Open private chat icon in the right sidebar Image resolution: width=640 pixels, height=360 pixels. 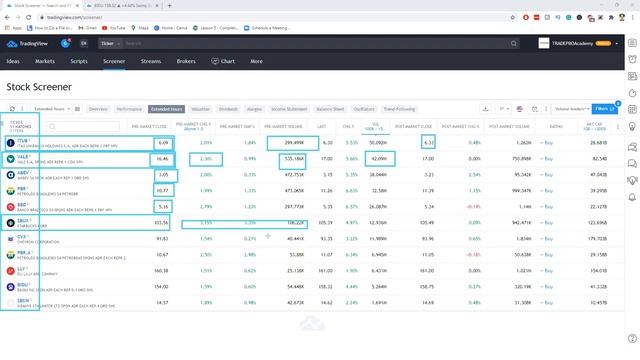tap(632, 164)
